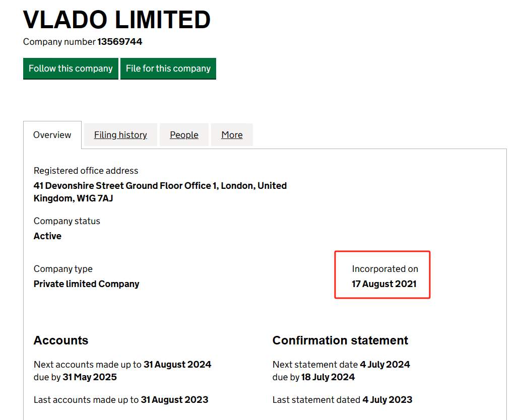Click next statement date 4 July 2024
The width and height of the screenshot is (525, 420).
click(385, 365)
